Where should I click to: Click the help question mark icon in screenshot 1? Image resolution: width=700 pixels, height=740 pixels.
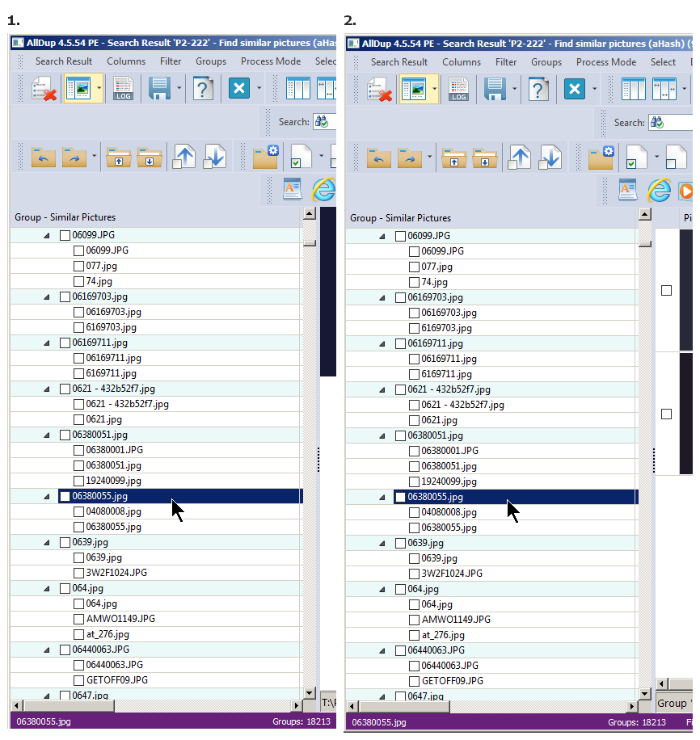coord(204,88)
